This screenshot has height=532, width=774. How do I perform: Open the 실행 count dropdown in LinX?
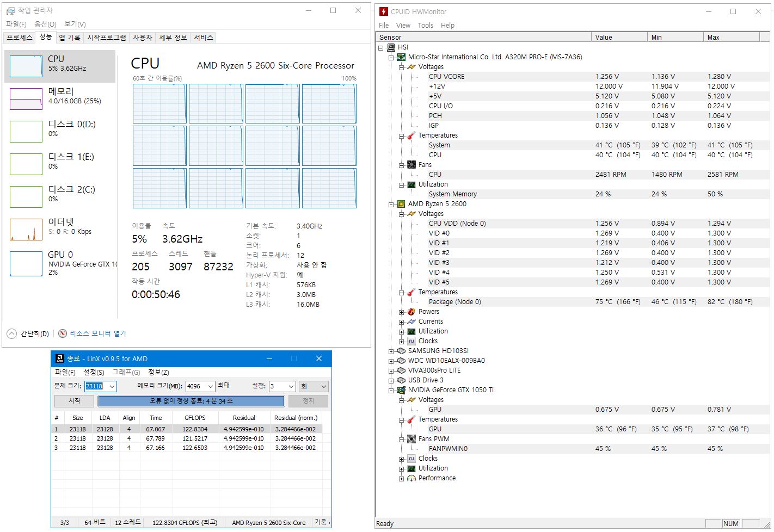291,386
